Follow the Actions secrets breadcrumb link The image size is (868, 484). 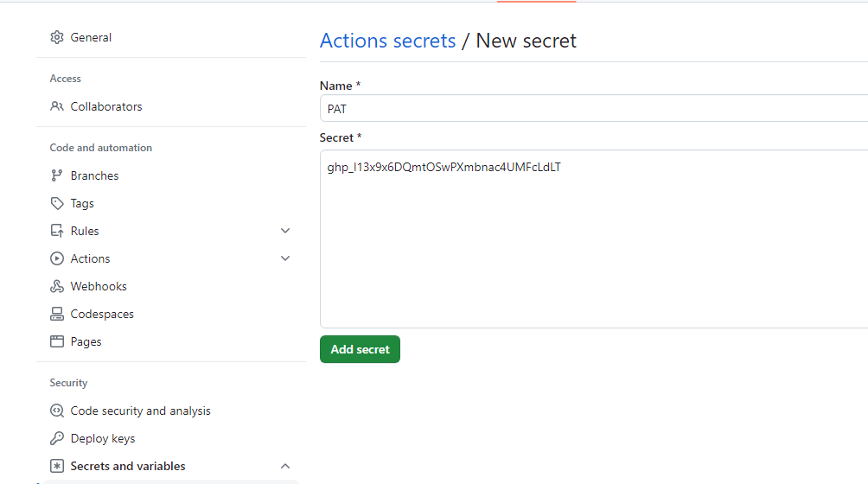click(387, 41)
